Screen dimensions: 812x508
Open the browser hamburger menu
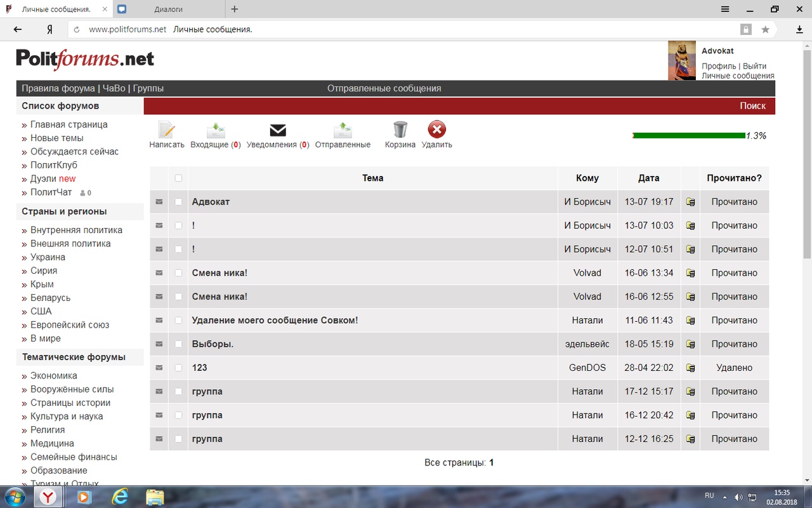(x=725, y=10)
